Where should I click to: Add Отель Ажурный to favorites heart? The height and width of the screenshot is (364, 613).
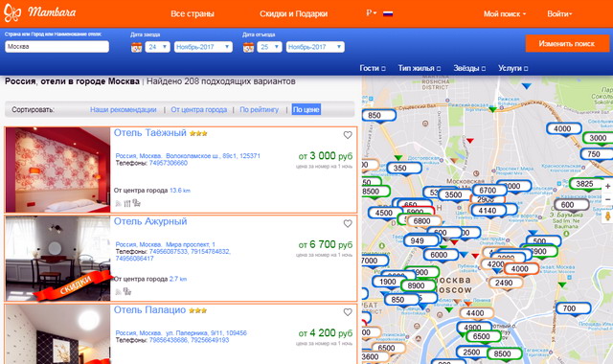tap(348, 223)
